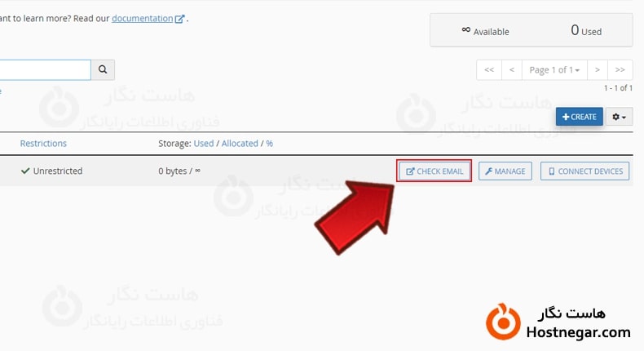Click the MANAGE button
This screenshot has height=351, width=644.
tap(505, 171)
